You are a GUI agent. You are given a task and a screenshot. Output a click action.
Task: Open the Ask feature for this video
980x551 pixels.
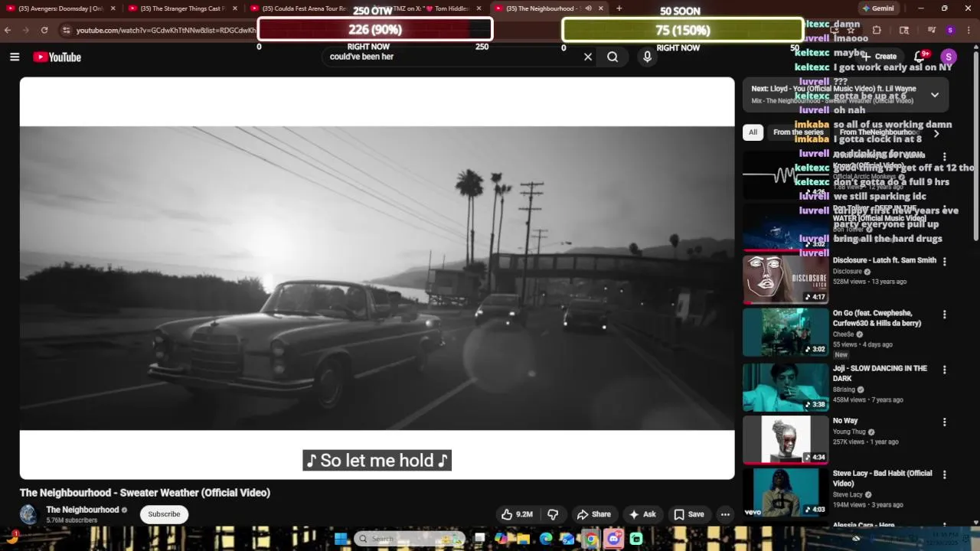tap(642, 514)
